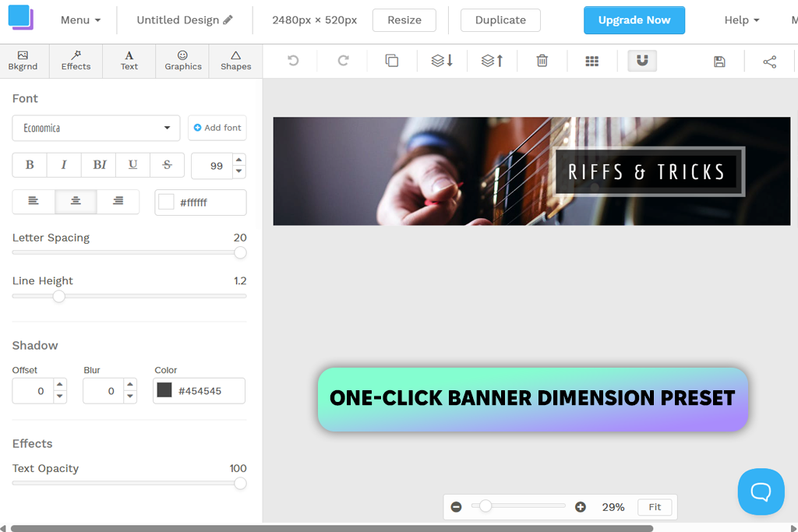Switch to the Graphics tab

point(182,61)
